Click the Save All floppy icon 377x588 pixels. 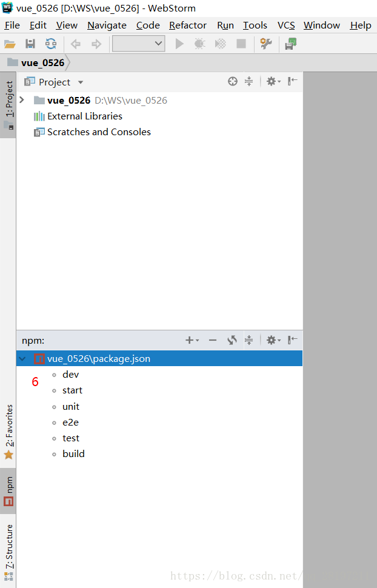[30, 44]
